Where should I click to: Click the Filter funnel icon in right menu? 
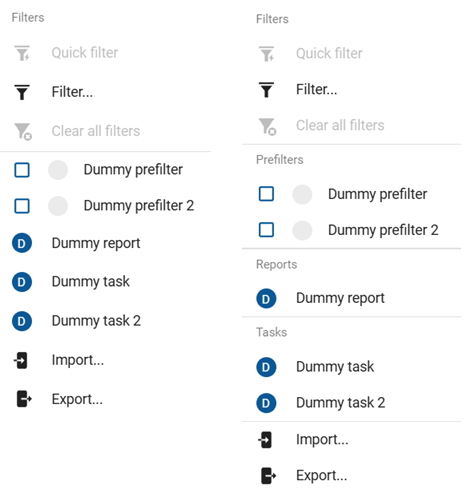click(x=266, y=89)
